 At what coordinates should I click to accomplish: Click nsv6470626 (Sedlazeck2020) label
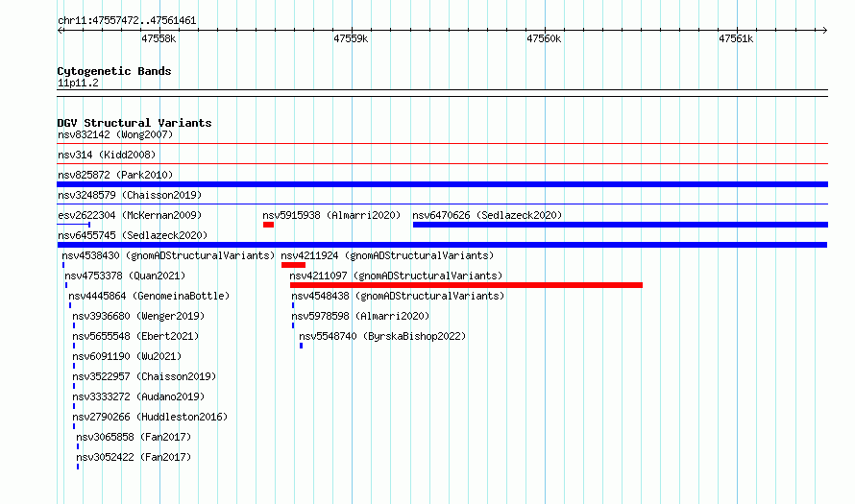coord(487,215)
